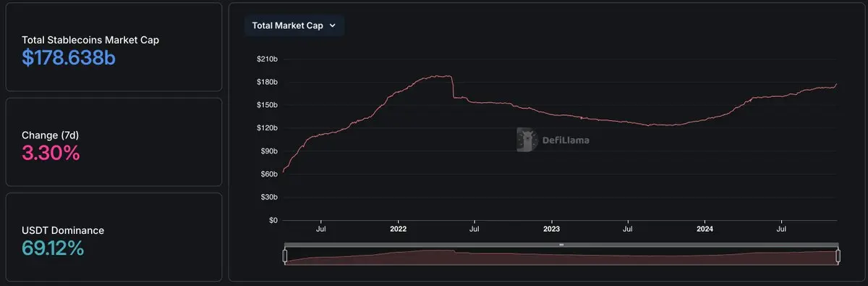Click the $210b label on the vertical axis
Image resolution: width=868 pixels, height=286 pixels.
(x=268, y=59)
